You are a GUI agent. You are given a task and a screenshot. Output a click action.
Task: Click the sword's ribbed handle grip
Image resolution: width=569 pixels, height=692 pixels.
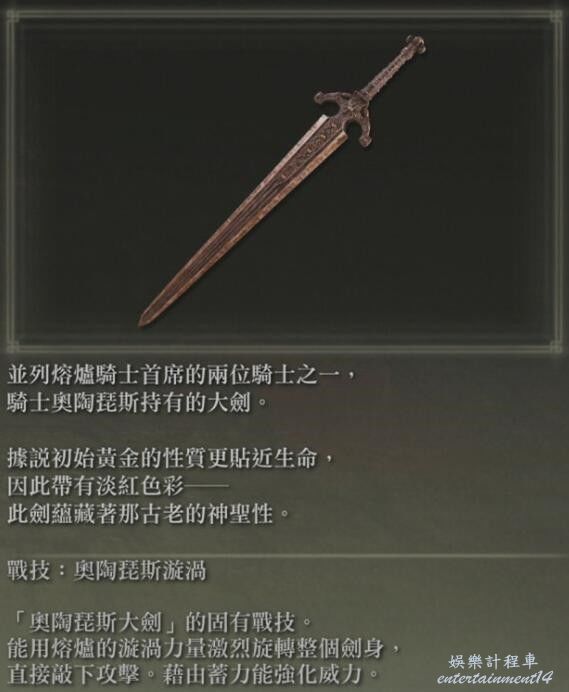coord(386,73)
